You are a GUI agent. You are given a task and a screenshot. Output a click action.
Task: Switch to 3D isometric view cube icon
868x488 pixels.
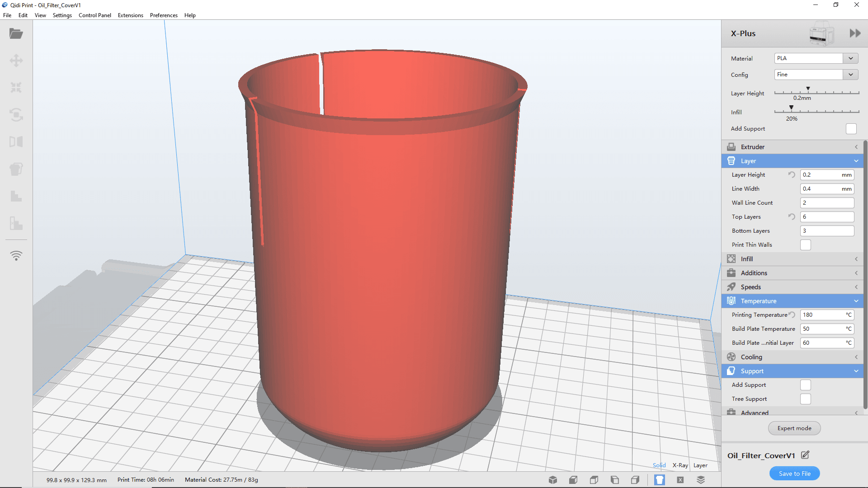553,480
